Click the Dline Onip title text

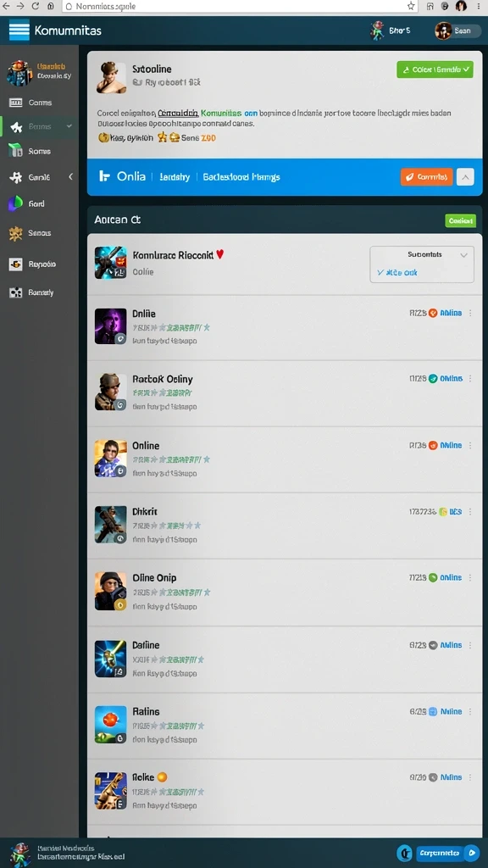click(x=154, y=578)
